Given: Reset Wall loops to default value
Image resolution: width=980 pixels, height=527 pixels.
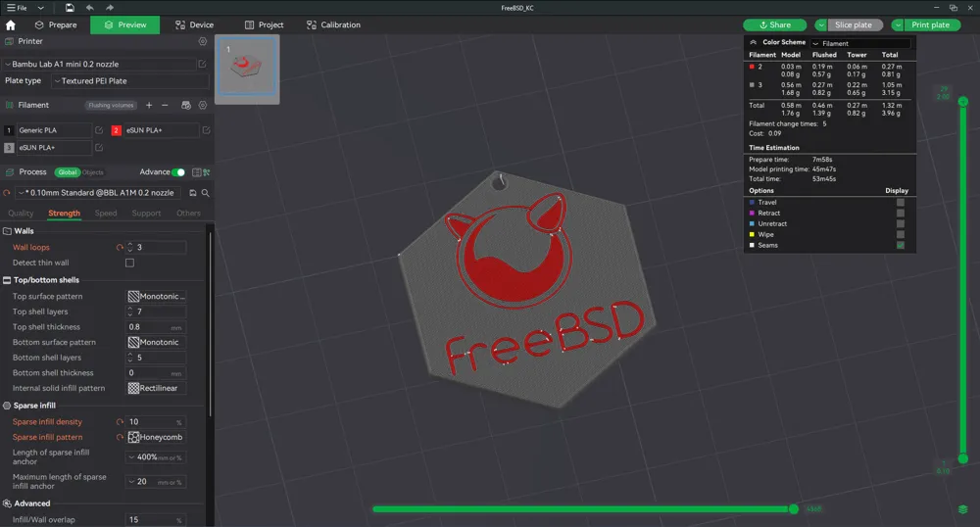Looking at the screenshot, I should [120, 247].
